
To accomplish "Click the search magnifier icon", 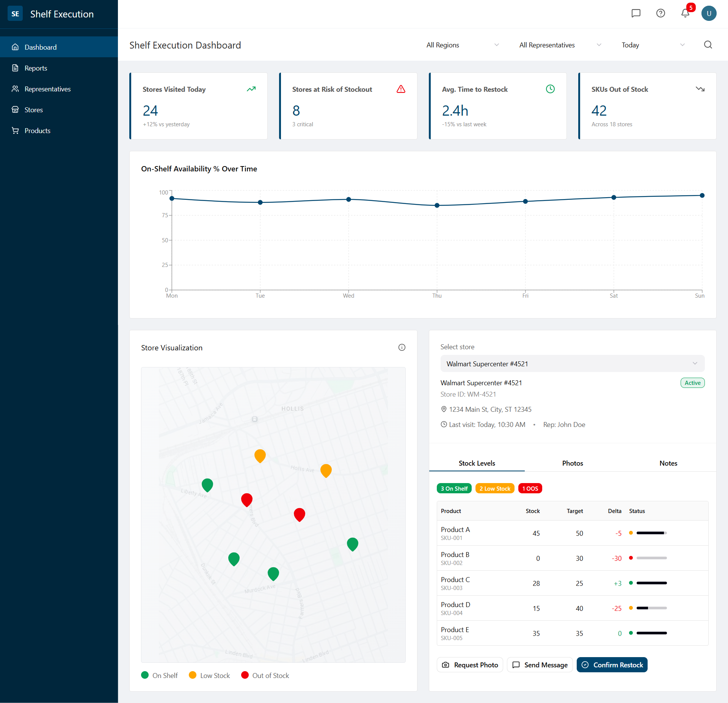I will pos(708,45).
